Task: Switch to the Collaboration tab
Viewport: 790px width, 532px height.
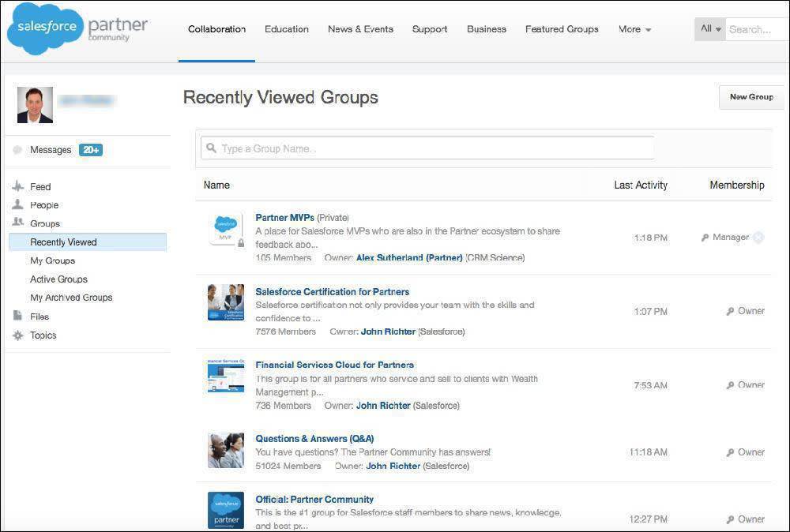Action: click(216, 29)
